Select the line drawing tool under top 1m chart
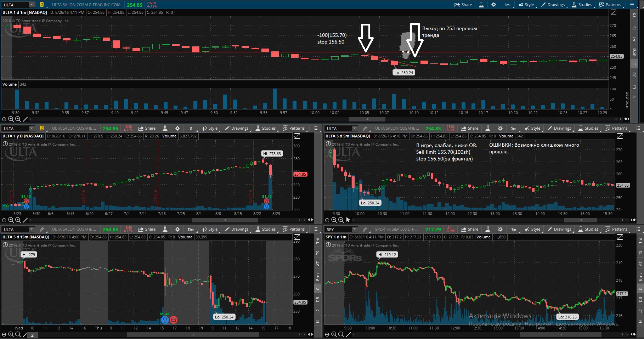The height and width of the screenshot is (339, 644). tap(25, 119)
